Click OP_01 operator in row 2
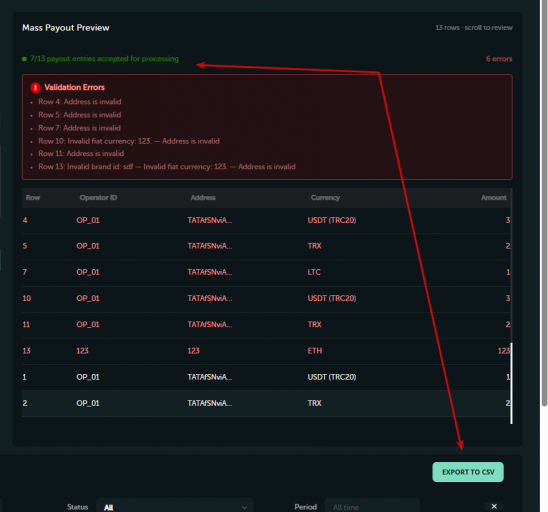The height and width of the screenshot is (512, 548). tap(88, 403)
